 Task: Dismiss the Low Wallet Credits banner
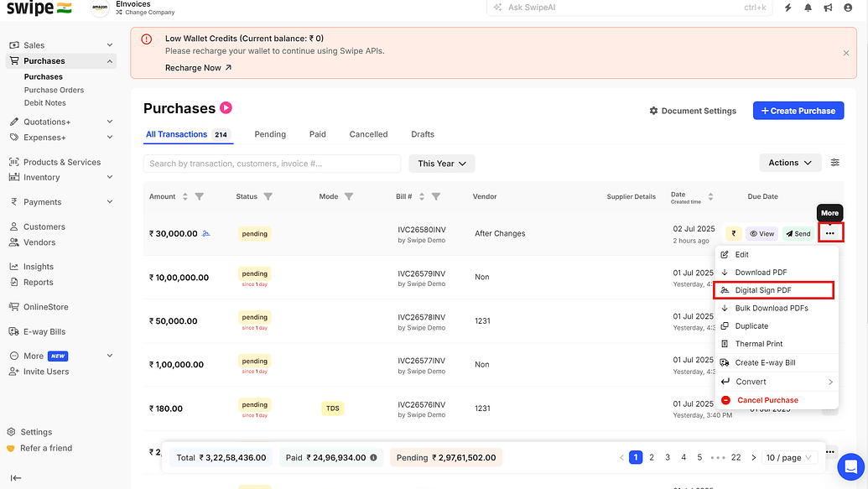844,52
